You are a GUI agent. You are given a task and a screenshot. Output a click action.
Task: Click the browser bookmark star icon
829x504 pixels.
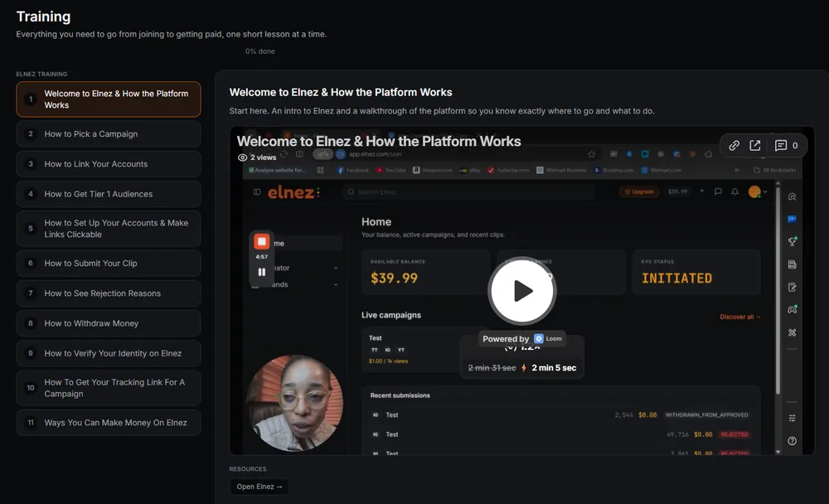592,154
